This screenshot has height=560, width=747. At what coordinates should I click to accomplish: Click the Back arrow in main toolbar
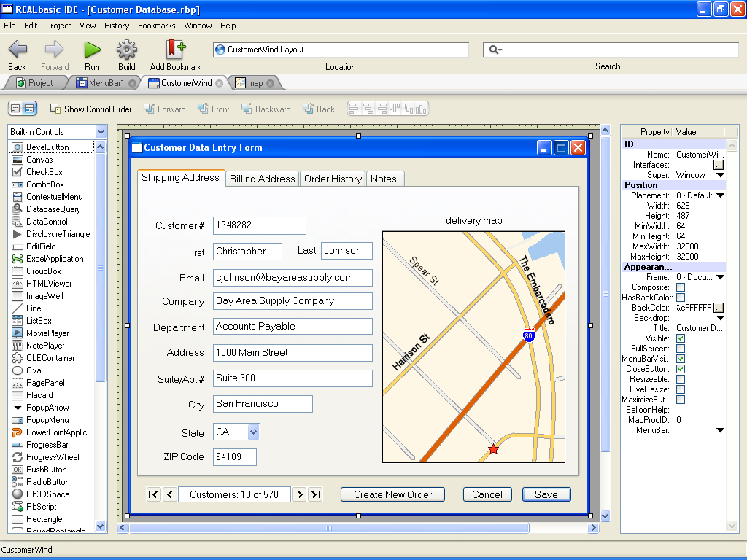point(18,50)
